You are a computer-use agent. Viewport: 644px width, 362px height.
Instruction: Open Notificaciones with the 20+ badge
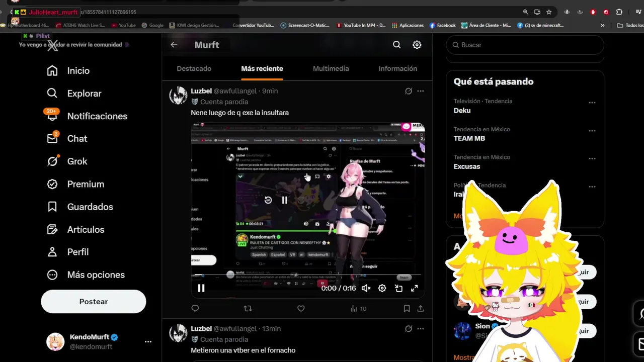point(87,116)
